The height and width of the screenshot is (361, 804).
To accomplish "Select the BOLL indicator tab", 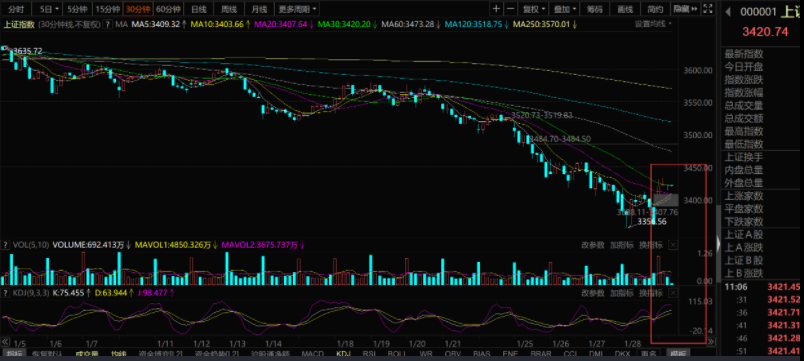I will click(396, 354).
